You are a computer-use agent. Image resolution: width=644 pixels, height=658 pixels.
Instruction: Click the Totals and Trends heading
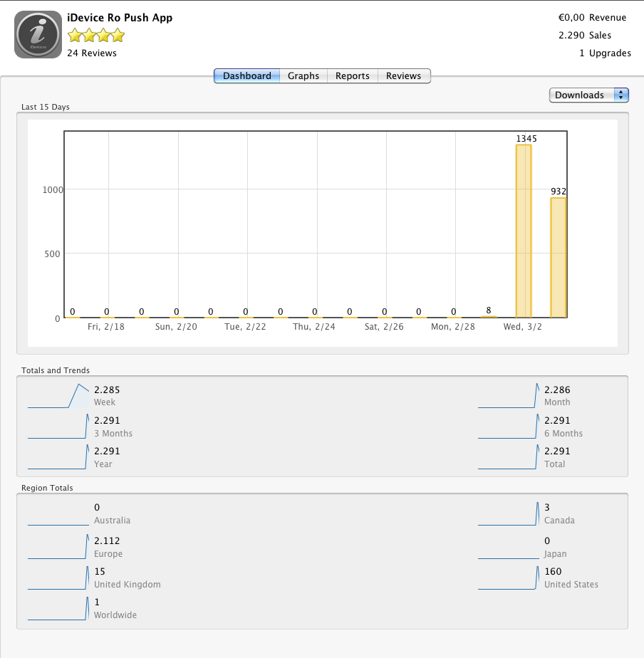[56, 370]
